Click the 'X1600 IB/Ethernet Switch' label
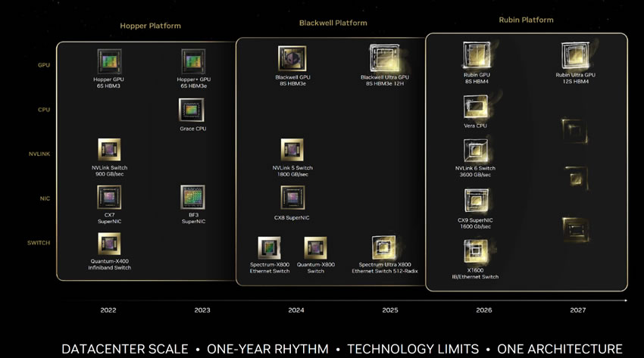644x358 pixels. click(x=475, y=273)
